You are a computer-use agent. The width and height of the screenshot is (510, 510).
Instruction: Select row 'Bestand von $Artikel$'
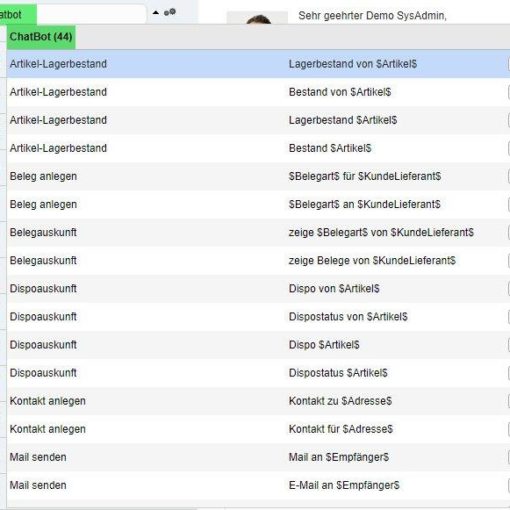click(x=258, y=92)
